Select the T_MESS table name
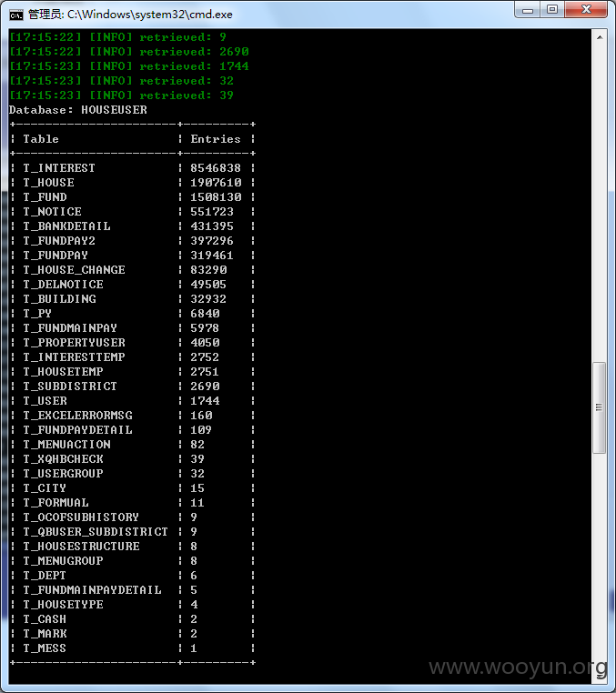Viewport: 616px width, 693px height. 45,648
